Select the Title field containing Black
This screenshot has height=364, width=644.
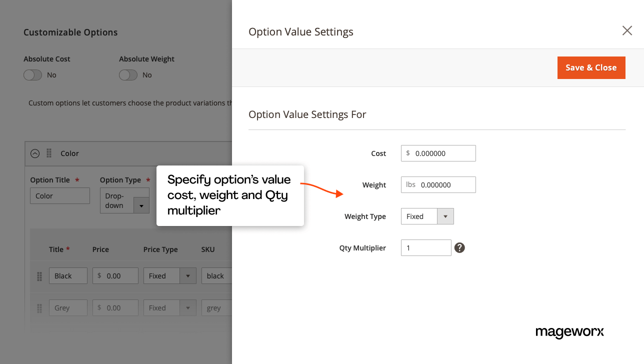click(68, 275)
